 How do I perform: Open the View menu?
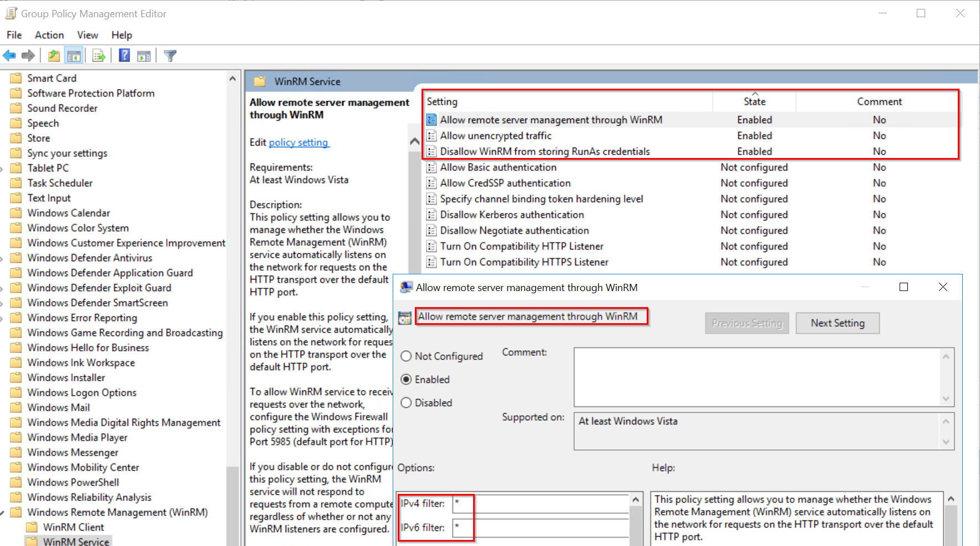[88, 35]
